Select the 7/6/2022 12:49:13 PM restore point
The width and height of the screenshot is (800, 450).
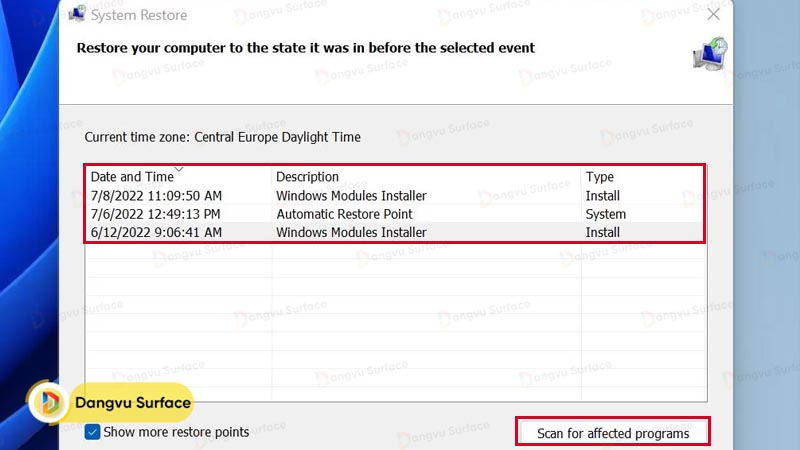pos(155,214)
